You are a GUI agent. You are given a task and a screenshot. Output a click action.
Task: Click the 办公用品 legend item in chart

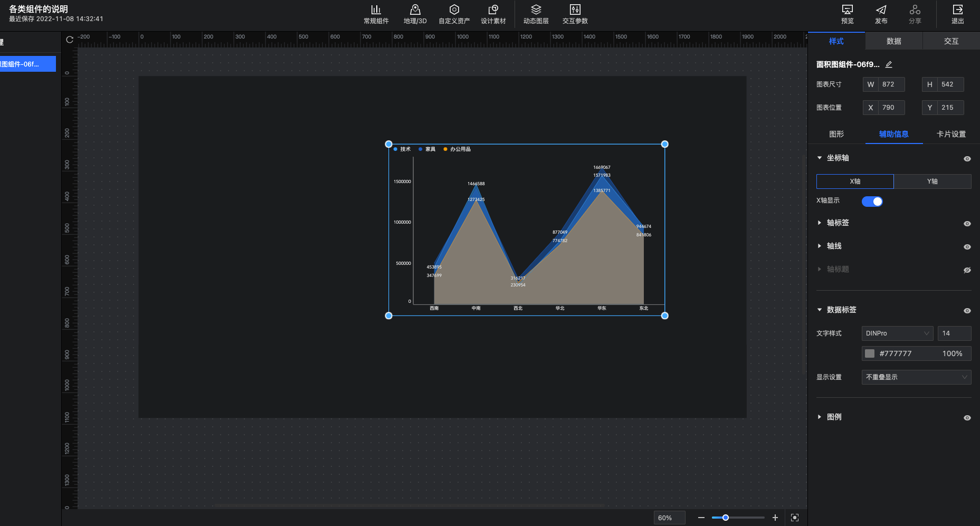click(457, 149)
